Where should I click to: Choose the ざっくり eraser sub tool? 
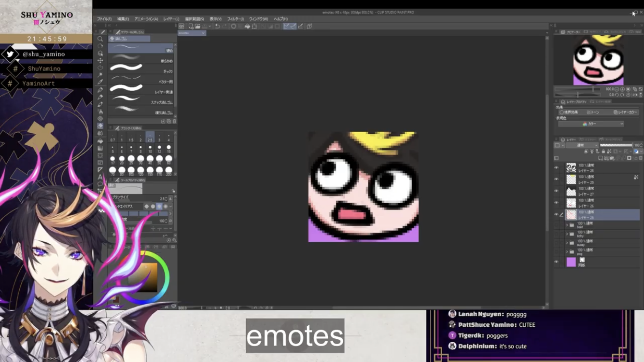click(141, 68)
